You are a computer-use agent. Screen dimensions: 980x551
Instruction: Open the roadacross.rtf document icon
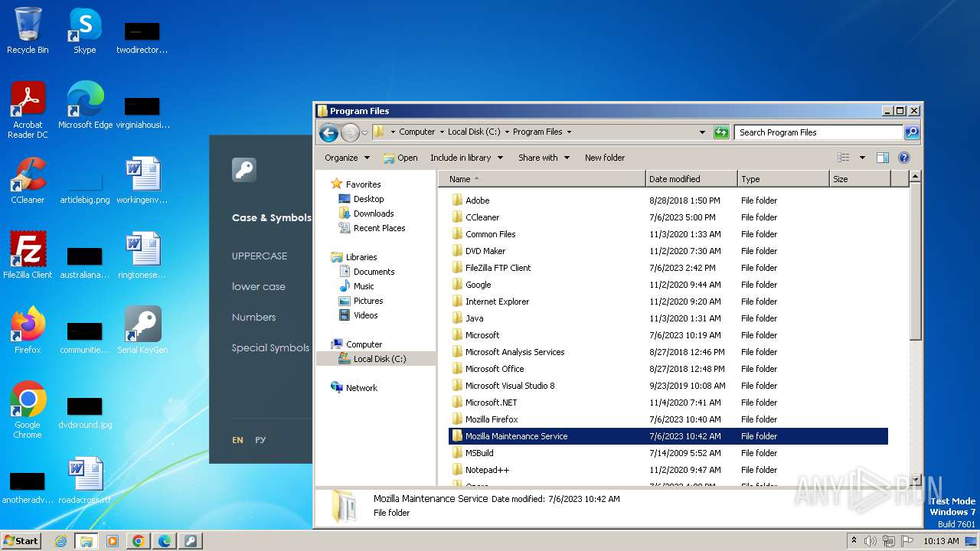click(x=85, y=480)
